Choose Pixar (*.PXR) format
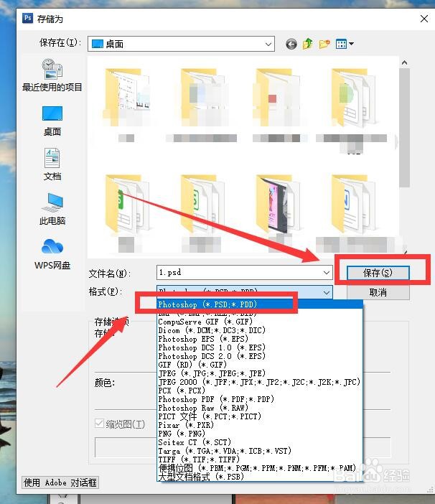 point(260,425)
